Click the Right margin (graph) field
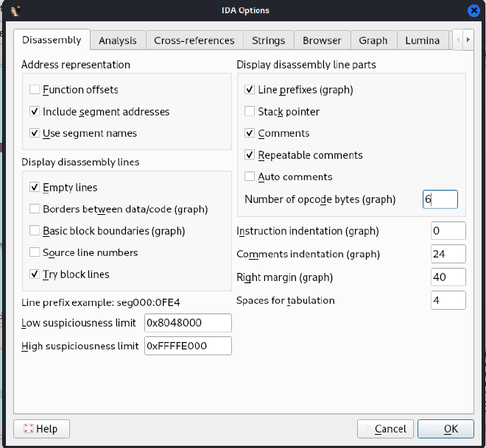 448,277
